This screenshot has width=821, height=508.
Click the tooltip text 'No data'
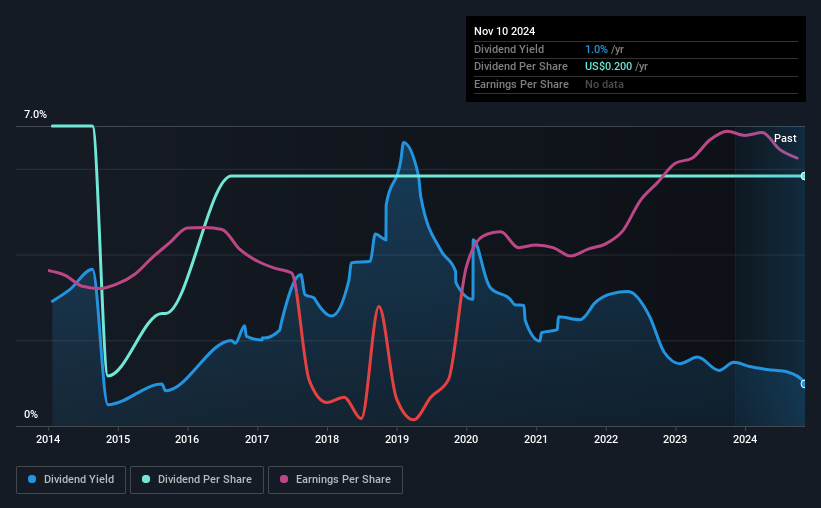pyautogui.click(x=604, y=84)
